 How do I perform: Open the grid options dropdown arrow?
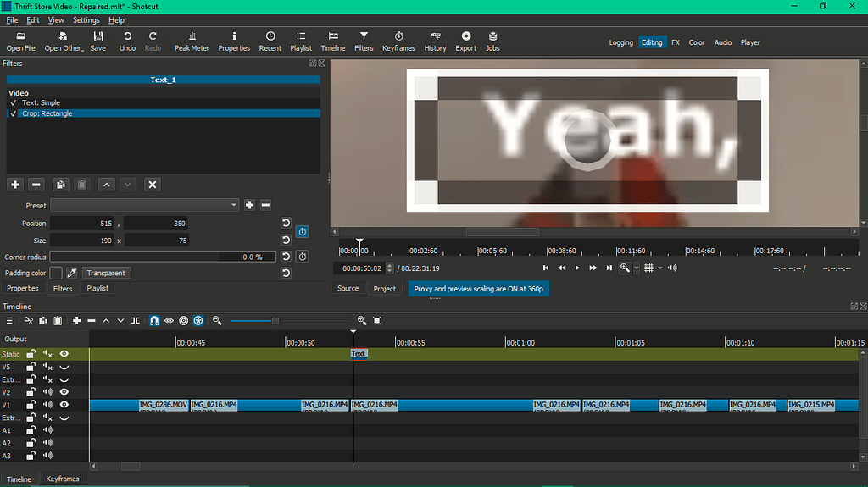tap(659, 268)
